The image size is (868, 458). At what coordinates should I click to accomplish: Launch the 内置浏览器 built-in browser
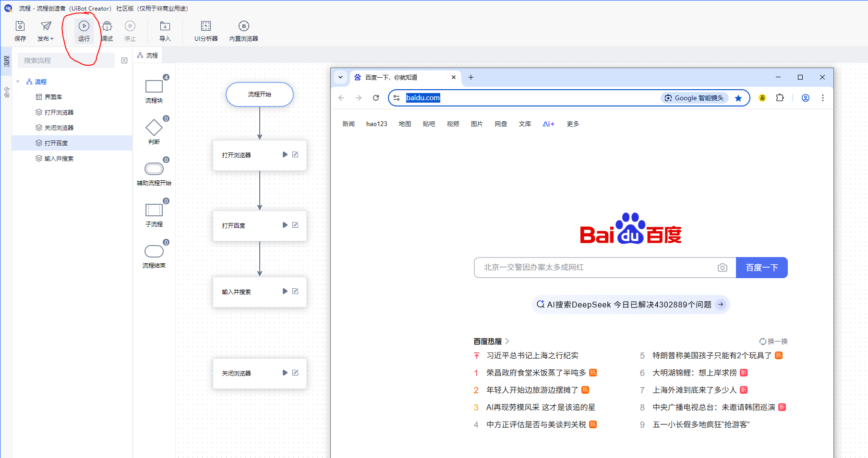tap(243, 26)
